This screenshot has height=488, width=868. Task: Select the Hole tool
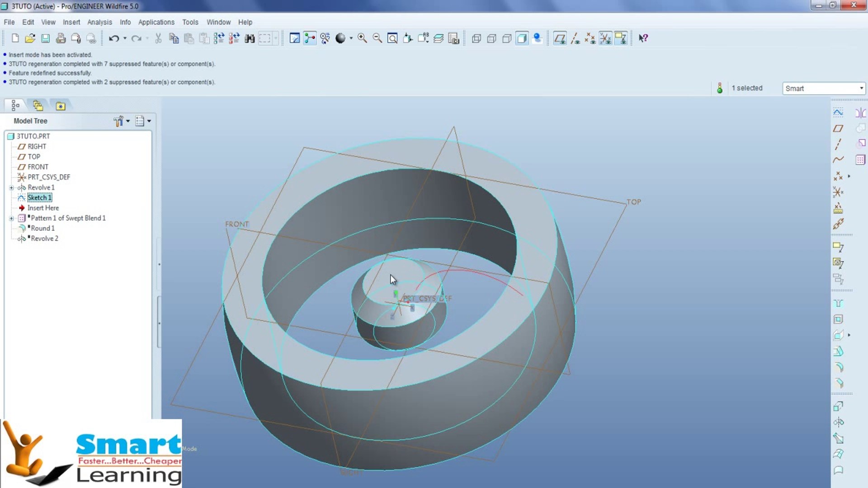point(839,304)
